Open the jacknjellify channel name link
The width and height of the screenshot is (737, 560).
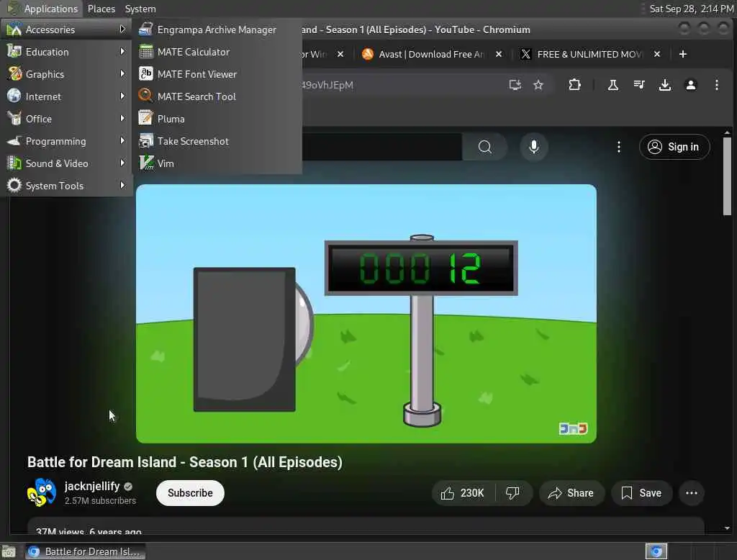[x=92, y=486]
